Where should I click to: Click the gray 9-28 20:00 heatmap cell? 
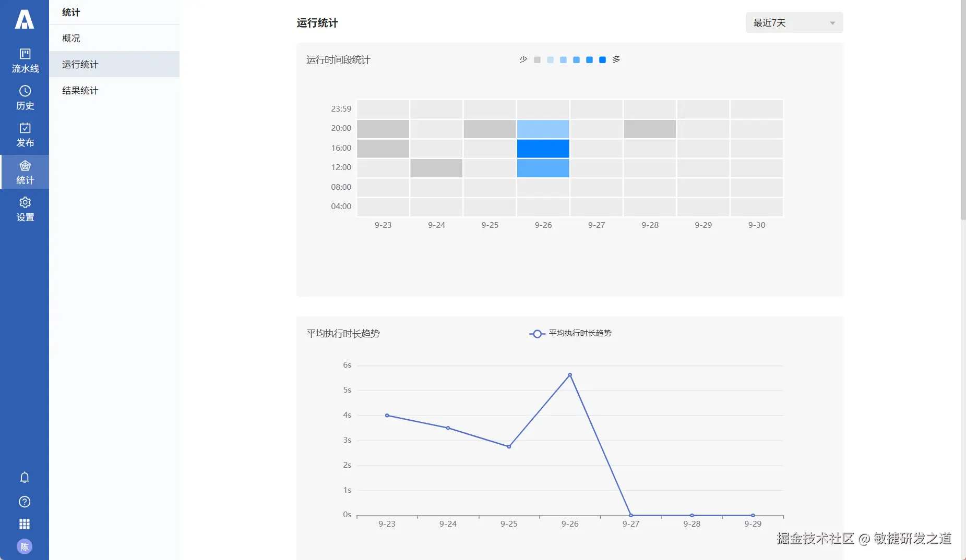point(650,129)
